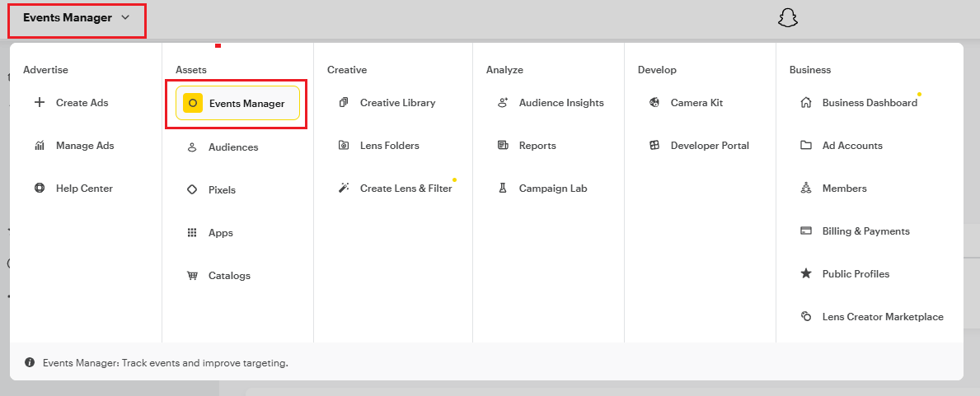Click the Members group icon
The width and height of the screenshot is (980, 396).
806,188
